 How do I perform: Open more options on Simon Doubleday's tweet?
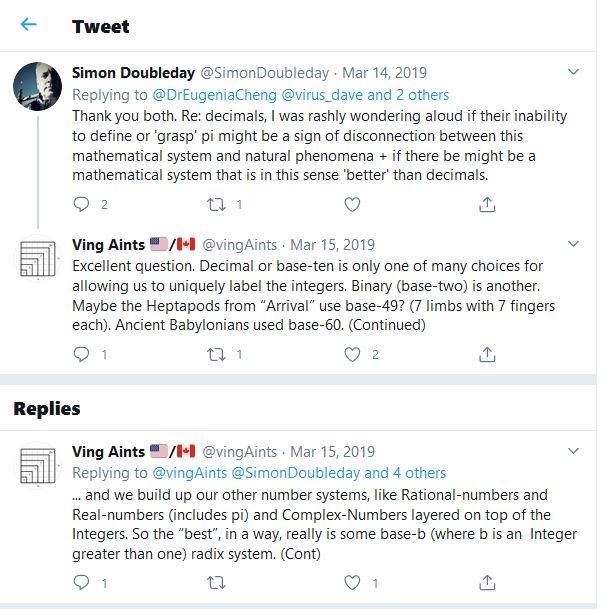tap(574, 73)
